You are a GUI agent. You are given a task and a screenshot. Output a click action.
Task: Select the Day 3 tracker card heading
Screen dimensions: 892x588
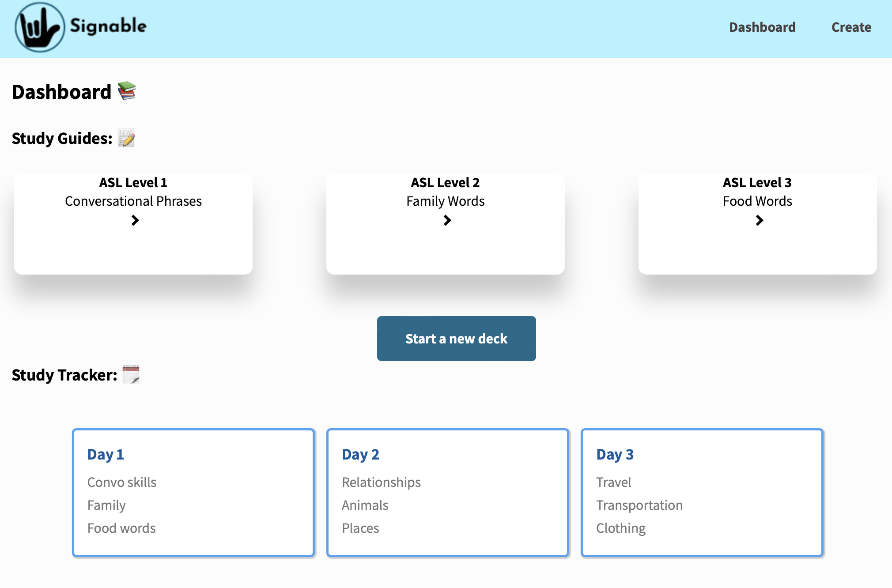pos(615,454)
